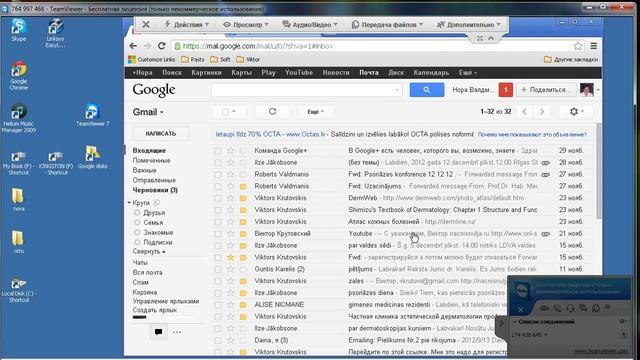Click the Поделиться share button

tap(546, 90)
